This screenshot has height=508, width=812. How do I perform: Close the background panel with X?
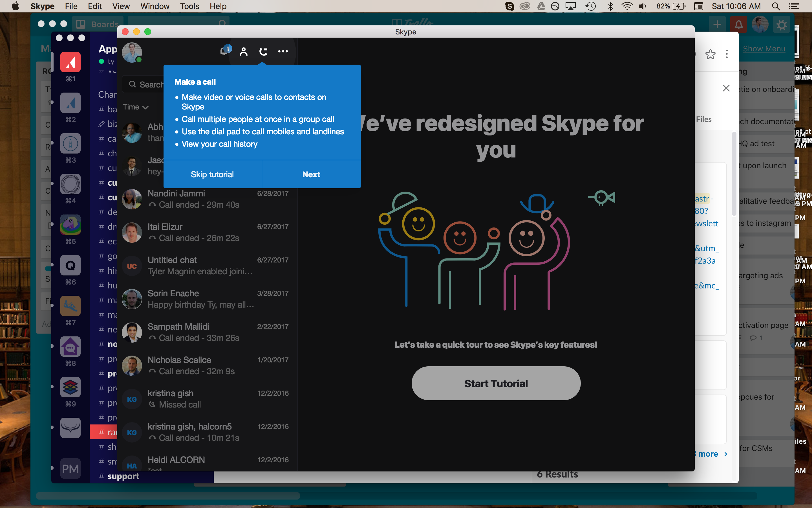726,88
